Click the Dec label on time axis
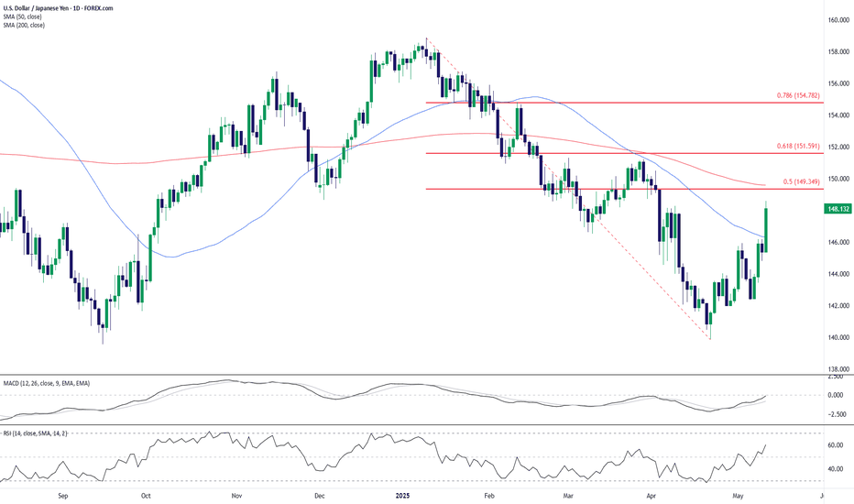The width and height of the screenshot is (854, 504). tap(320, 496)
